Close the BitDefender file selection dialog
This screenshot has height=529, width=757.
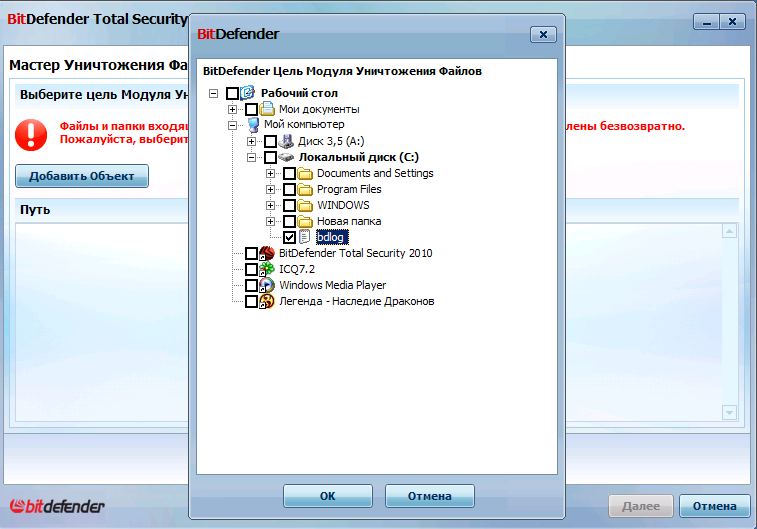click(543, 34)
